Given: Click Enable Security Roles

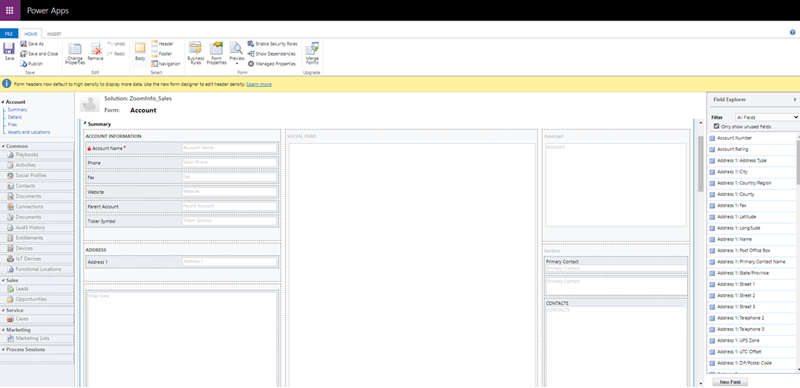Looking at the screenshot, I should [x=272, y=44].
